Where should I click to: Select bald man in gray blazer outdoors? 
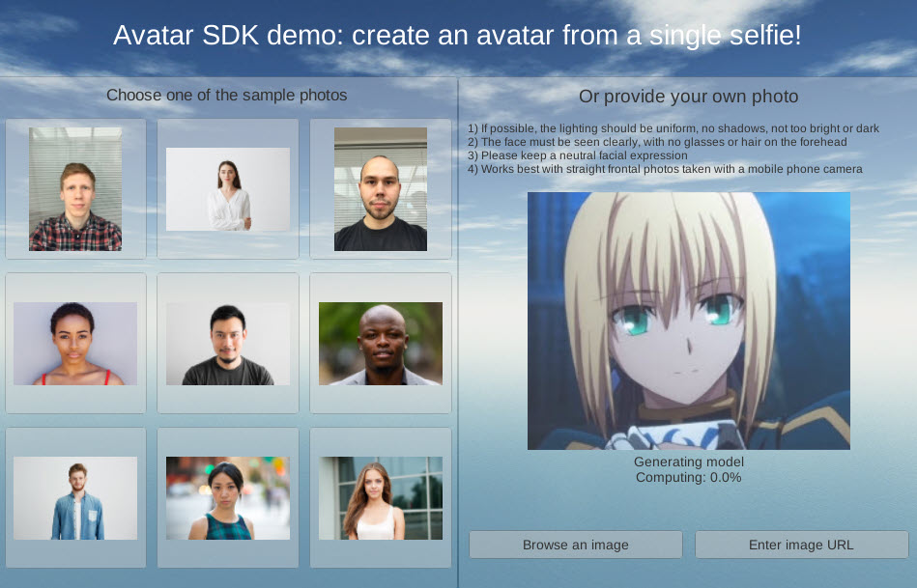point(381,343)
